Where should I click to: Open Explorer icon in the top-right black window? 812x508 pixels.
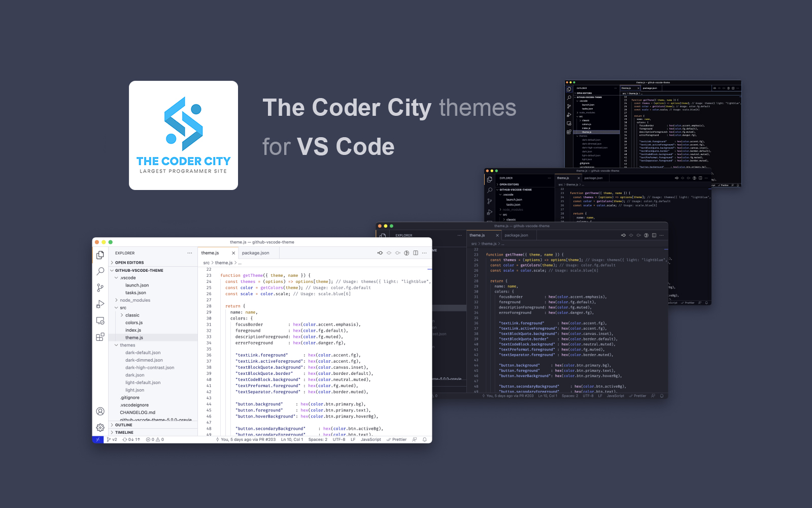[569, 89]
